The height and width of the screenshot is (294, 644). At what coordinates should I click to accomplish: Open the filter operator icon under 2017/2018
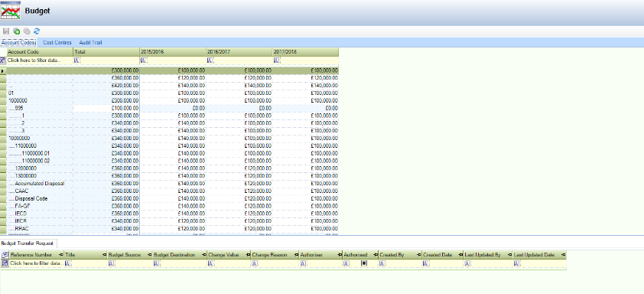277,60
